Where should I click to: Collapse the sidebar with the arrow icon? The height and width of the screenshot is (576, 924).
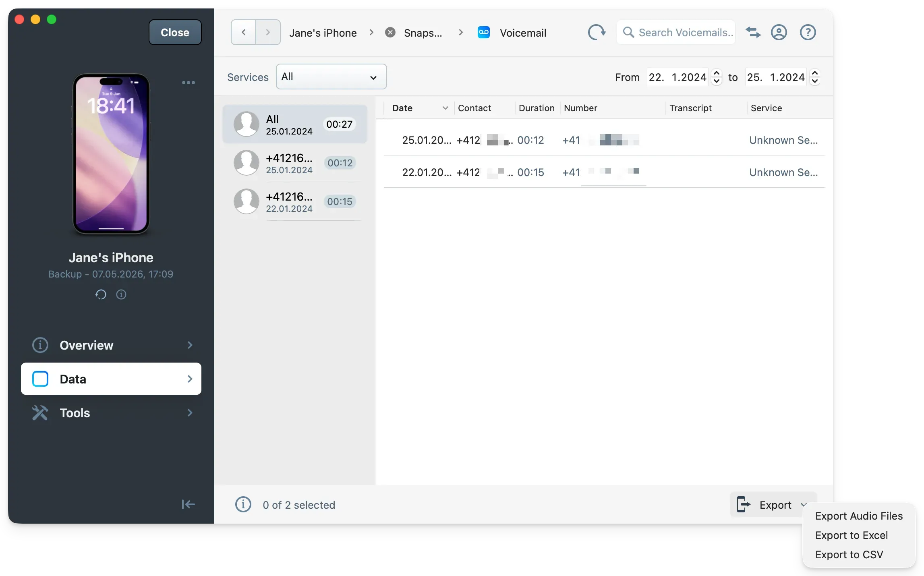188,504
